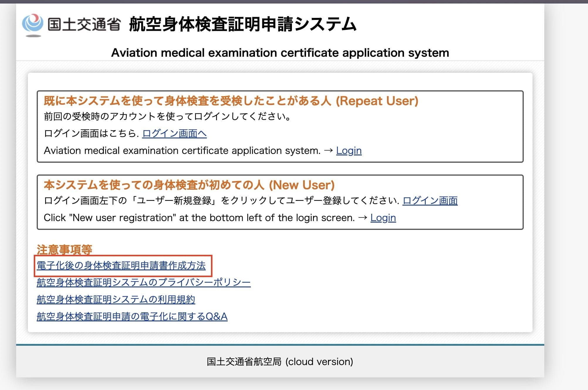Image resolution: width=588 pixels, height=390 pixels.
Task: Click the 注意事項等 section heading
Action: point(64,250)
